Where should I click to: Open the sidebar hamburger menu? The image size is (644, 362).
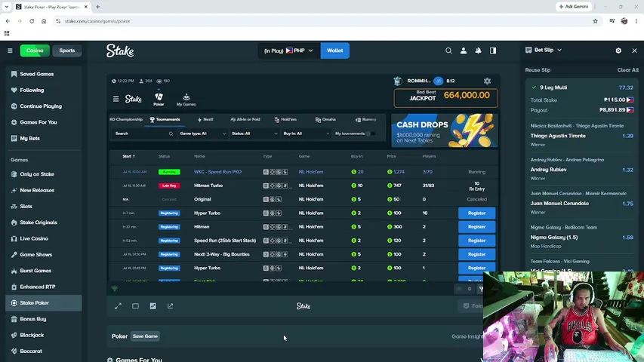10,51
